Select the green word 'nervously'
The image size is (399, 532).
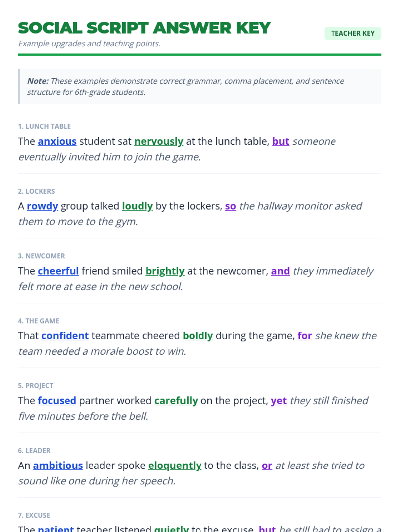159,141
